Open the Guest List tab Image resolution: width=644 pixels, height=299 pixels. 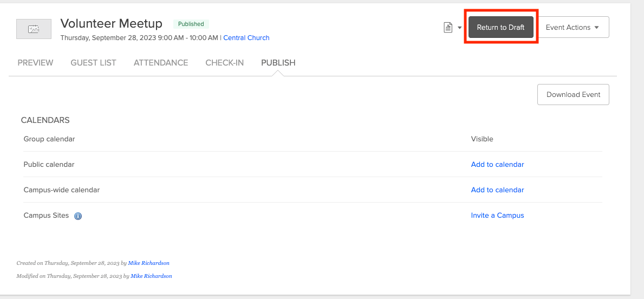click(93, 63)
